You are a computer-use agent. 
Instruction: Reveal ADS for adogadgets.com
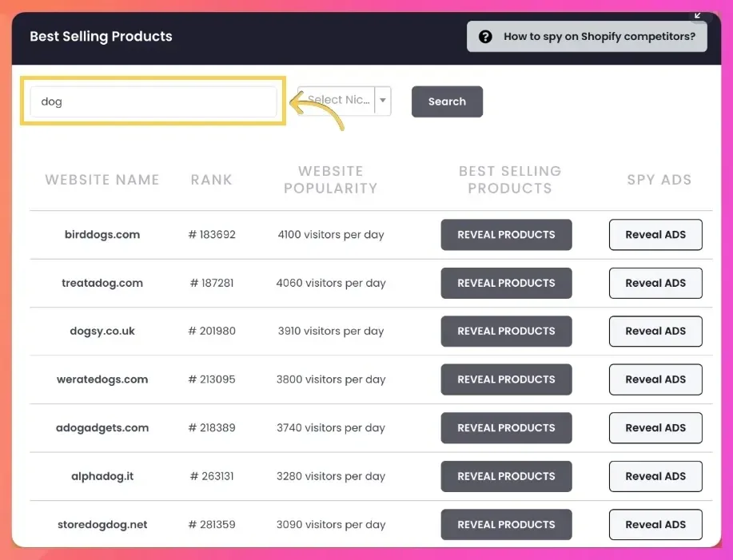click(x=655, y=428)
